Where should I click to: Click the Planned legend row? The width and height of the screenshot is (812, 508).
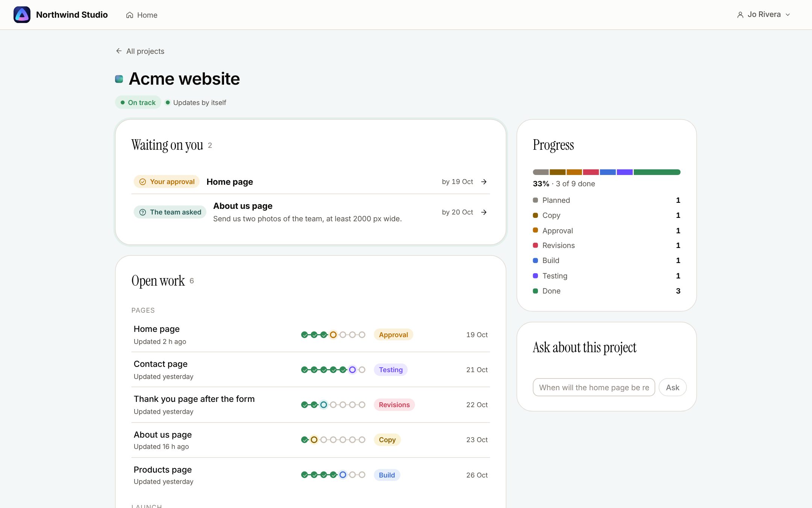(x=607, y=200)
